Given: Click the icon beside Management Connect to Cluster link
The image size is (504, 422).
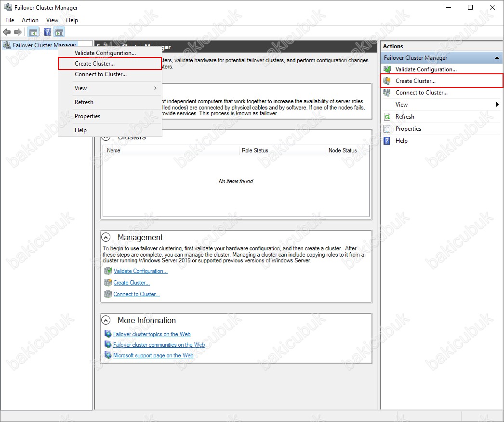Looking at the screenshot, I should [x=108, y=294].
